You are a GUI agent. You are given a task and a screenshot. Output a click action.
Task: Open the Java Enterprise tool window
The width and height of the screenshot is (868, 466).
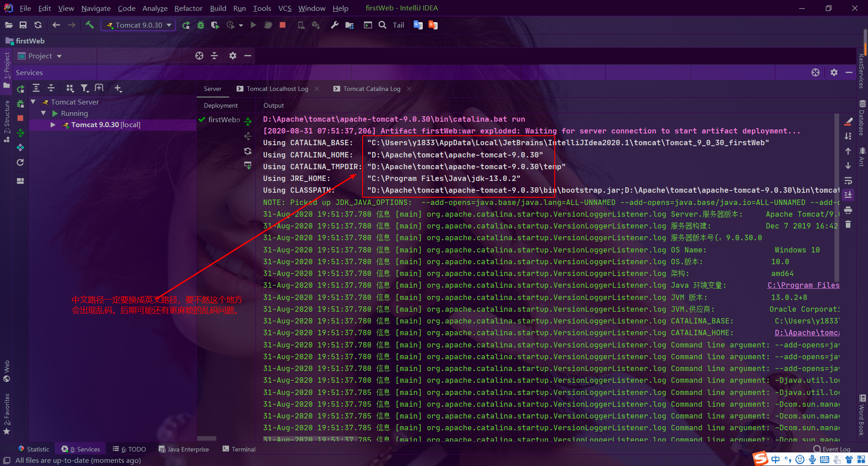[184, 449]
